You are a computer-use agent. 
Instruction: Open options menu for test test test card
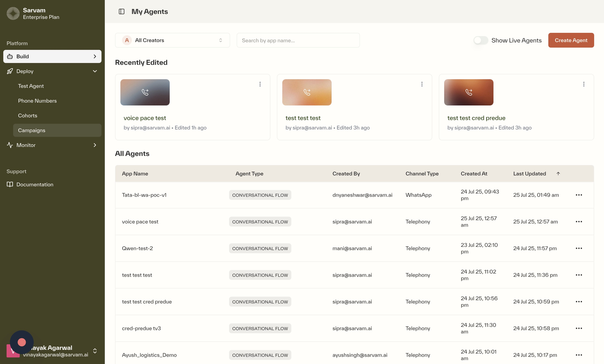tap(422, 84)
